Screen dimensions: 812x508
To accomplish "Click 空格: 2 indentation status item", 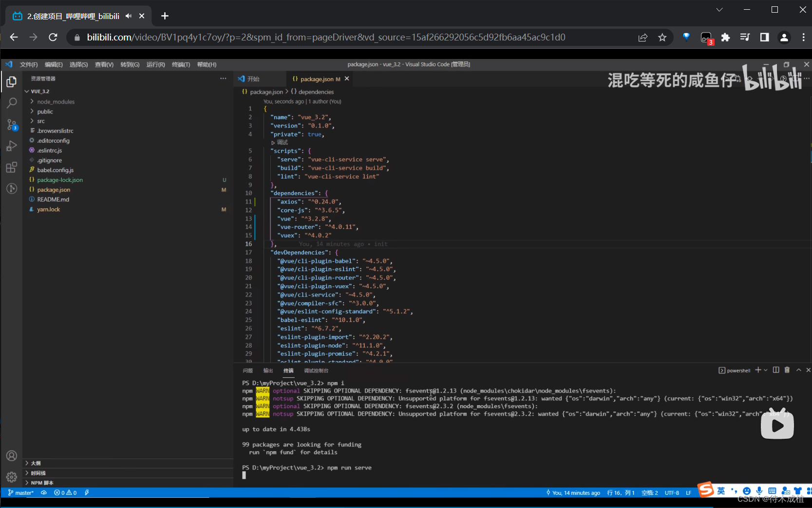I will pos(649,492).
